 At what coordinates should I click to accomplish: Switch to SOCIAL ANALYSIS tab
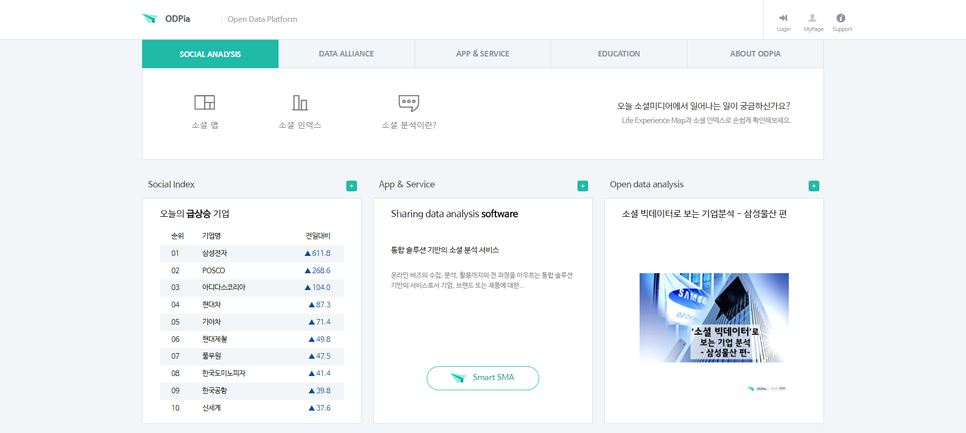210,54
